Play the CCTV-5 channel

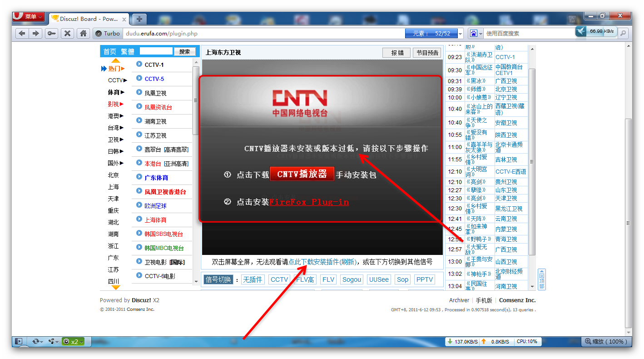click(x=154, y=79)
